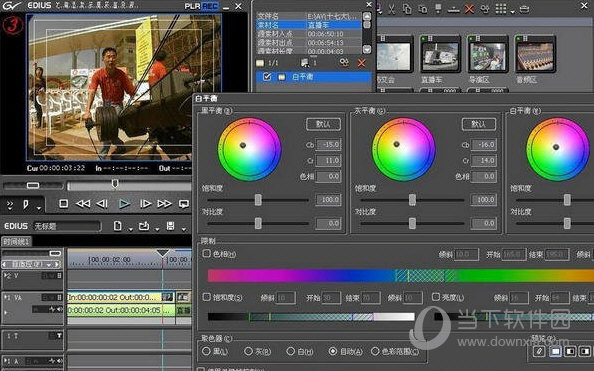The height and width of the screenshot is (371, 594).
Task: Click the red X delete filter icon
Action: coord(361,63)
